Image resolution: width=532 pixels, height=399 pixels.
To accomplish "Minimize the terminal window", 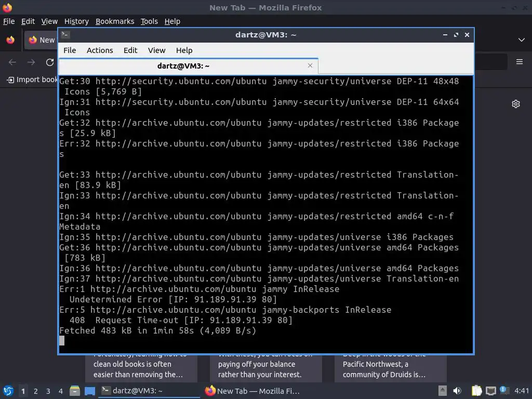I will (x=445, y=35).
